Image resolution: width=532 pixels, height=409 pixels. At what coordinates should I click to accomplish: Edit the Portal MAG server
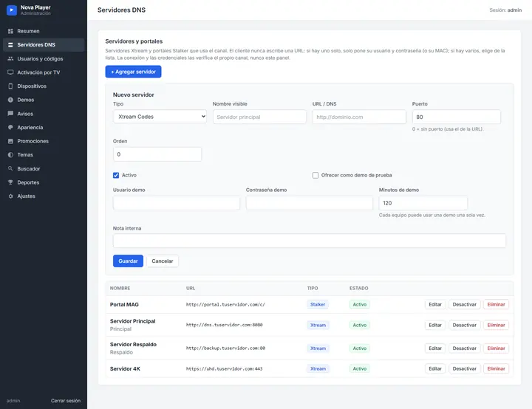435,305
